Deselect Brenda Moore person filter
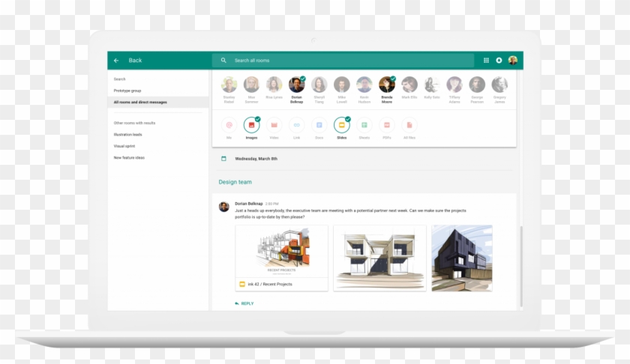 387,85
